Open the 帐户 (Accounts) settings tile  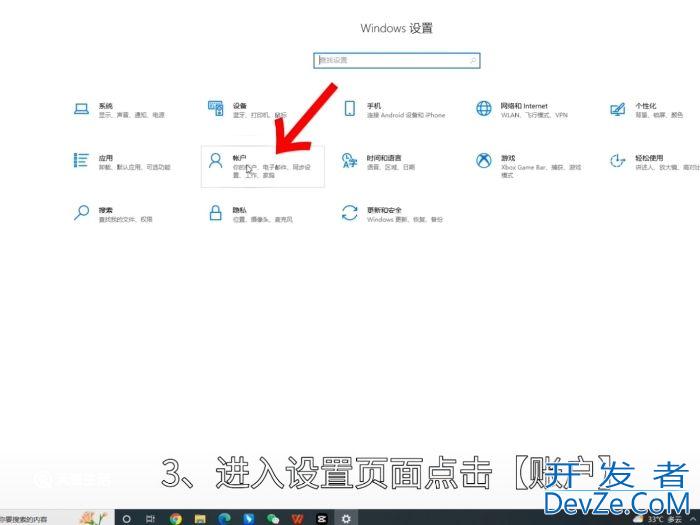[262, 166]
